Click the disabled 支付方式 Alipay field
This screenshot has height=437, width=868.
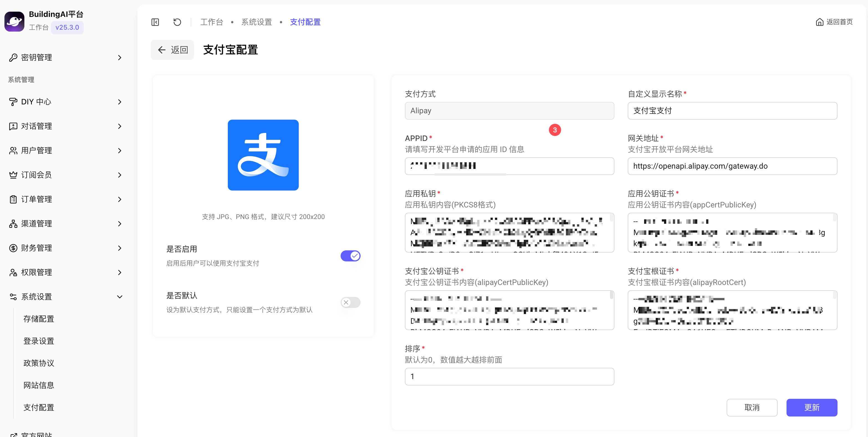(509, 110)
